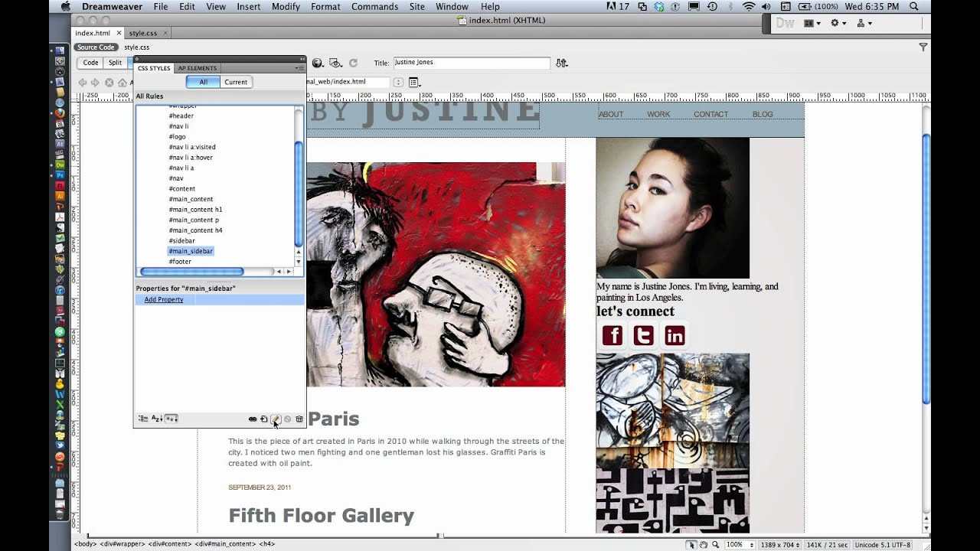Open the zoom level 100% dropdown
Viewport: 980px width, 551px height.
[739, 544]
